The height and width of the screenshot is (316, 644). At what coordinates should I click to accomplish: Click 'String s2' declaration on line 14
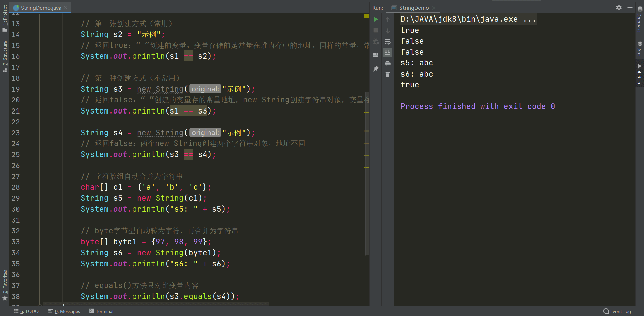click(102, 34)
